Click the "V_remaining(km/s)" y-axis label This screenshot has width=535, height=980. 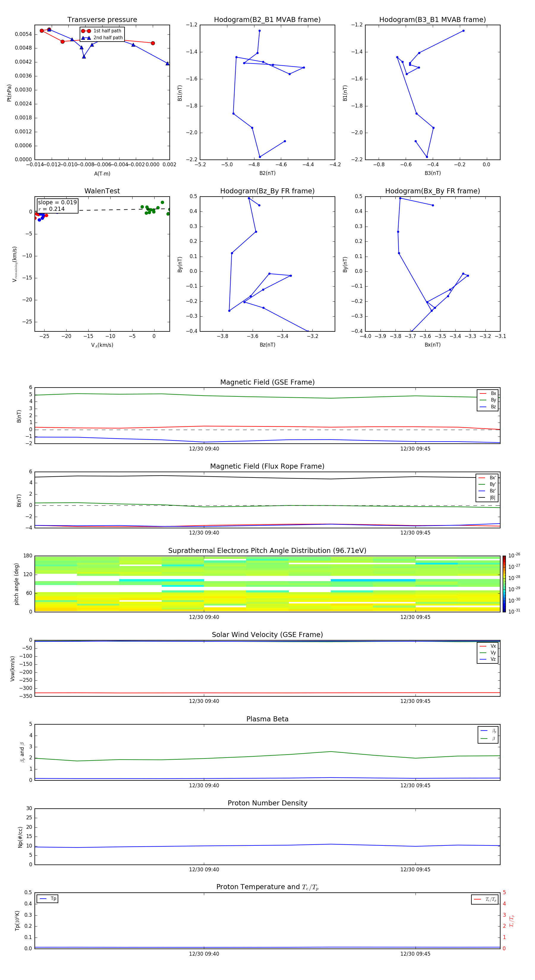pyautogui.click(x=15, y=264)
